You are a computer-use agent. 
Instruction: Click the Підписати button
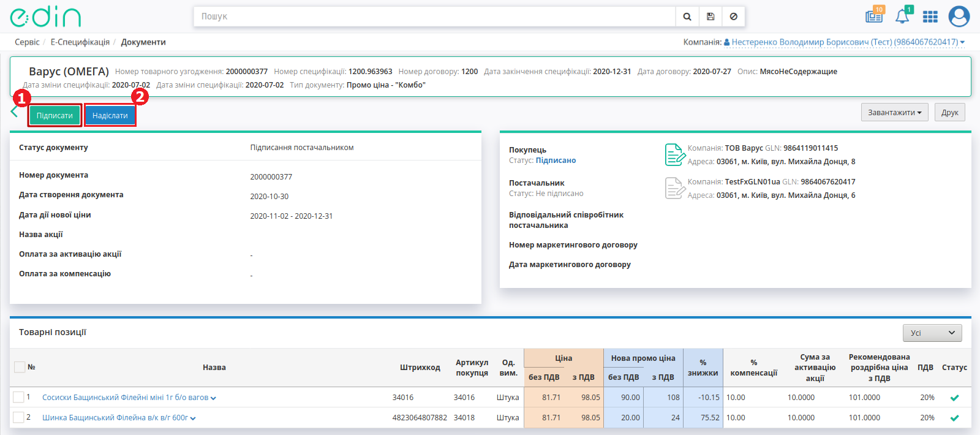pyautogui.click(x=55, y=115)
